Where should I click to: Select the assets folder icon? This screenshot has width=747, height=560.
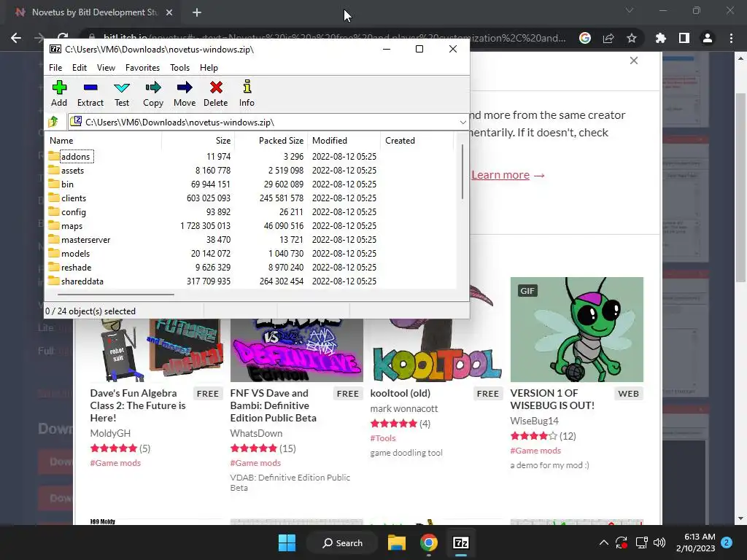[54, 170]
